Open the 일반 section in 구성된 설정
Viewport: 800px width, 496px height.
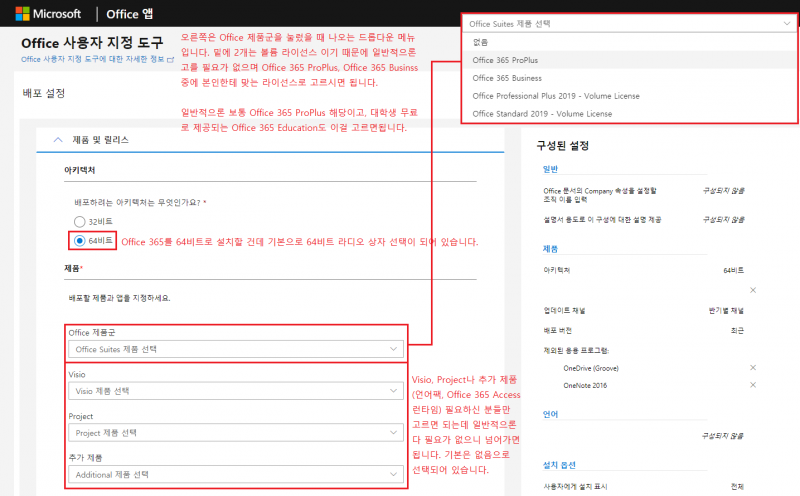click(x=550, y=169)
